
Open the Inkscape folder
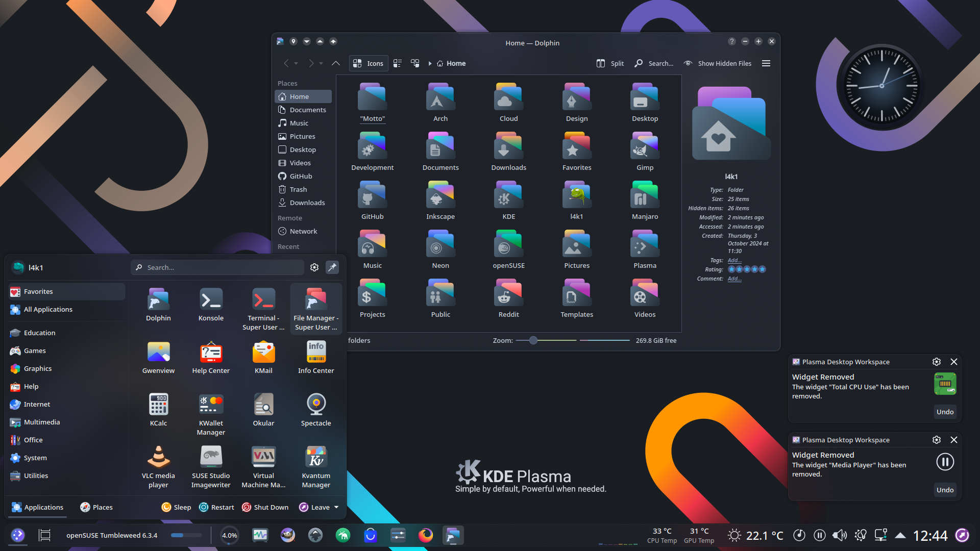(440, 201)
